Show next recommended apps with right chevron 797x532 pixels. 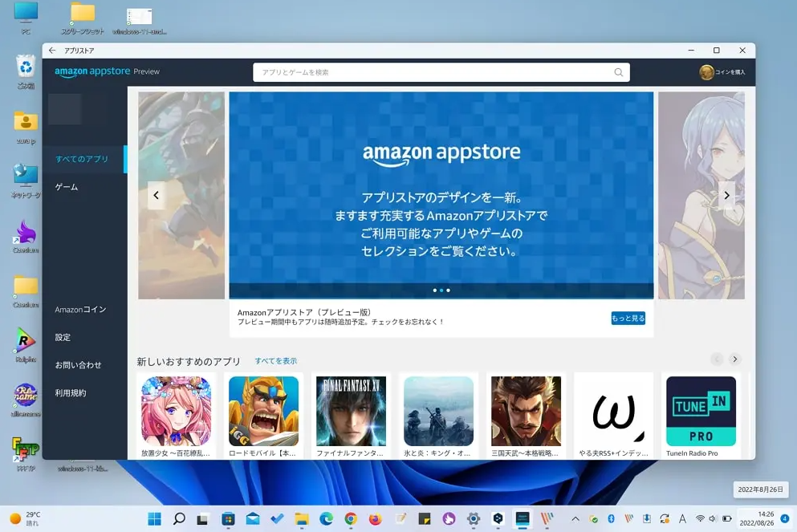[734, 359]
